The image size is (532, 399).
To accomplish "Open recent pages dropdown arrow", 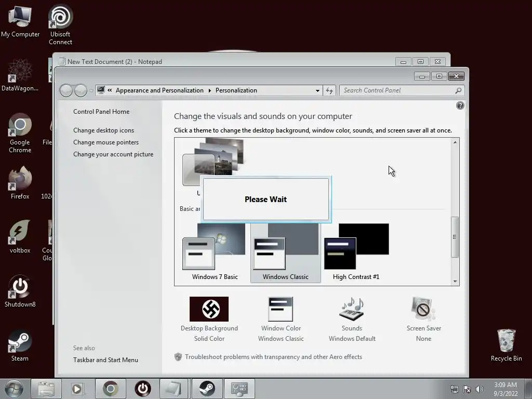I will [91, 90].
